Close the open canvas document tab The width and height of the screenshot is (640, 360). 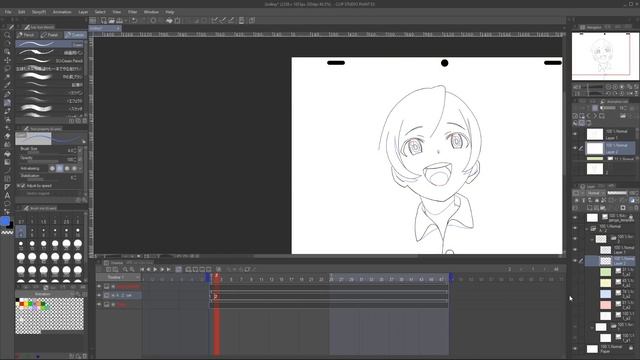click(x=118, y=28)
